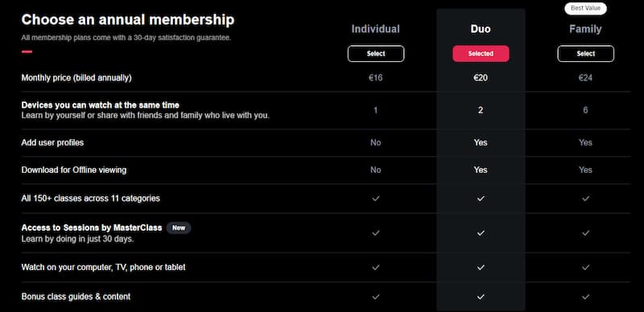644x312 pixels.
Task: Click the Access to Sessions by MasterClass label
Action: tap(92, 228)
